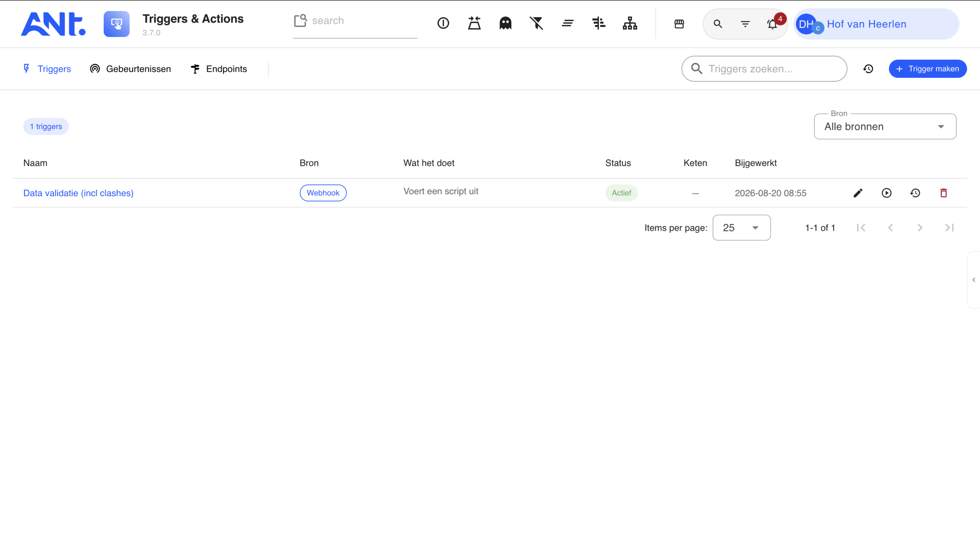Open the filter list icon in header
The width and height of the screenshot is (980, 559).
coord(745,24)
